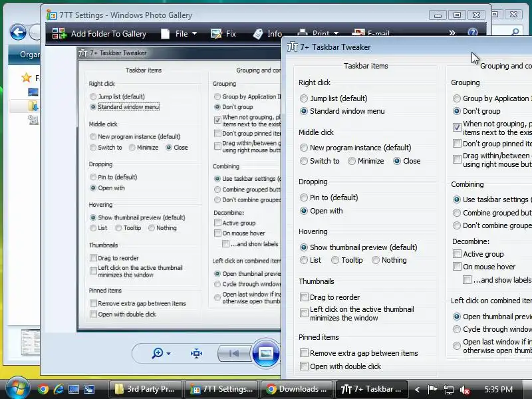Open Photo Gallery help icon
This screenshot has width=532, height=399.
[x=473, y=32]
